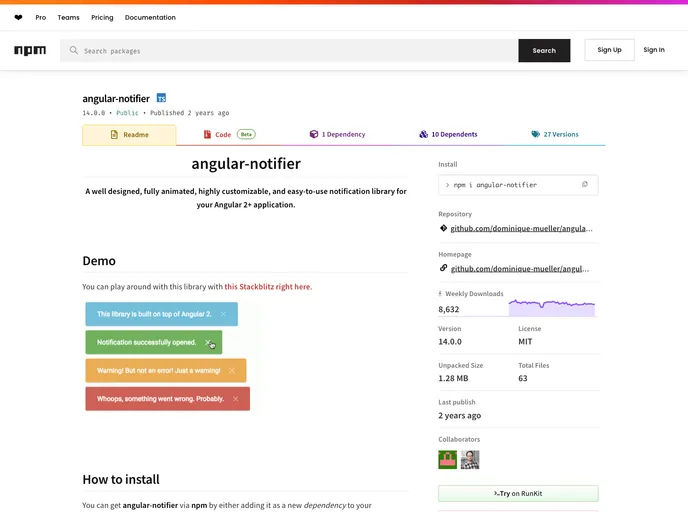Click the MIT license value
The width and height of the screenshot is (688, 512).
point(525,342)
